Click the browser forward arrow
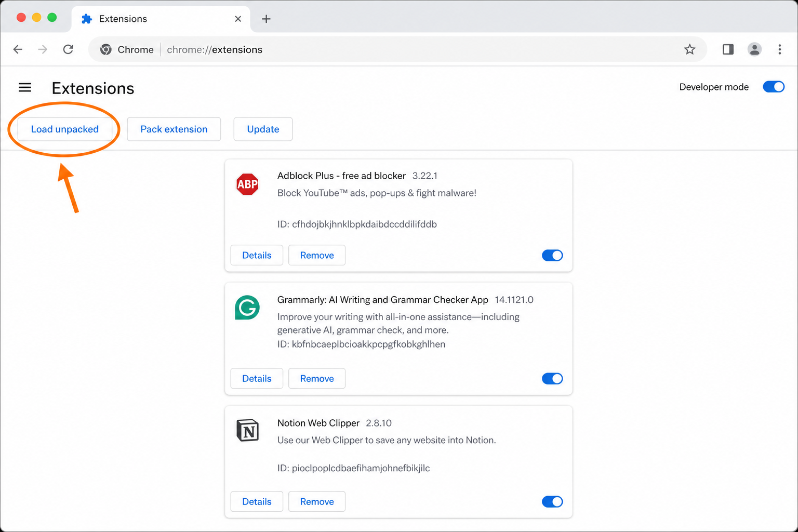Viewport: 798px width, 532px height. pos(43,49)
